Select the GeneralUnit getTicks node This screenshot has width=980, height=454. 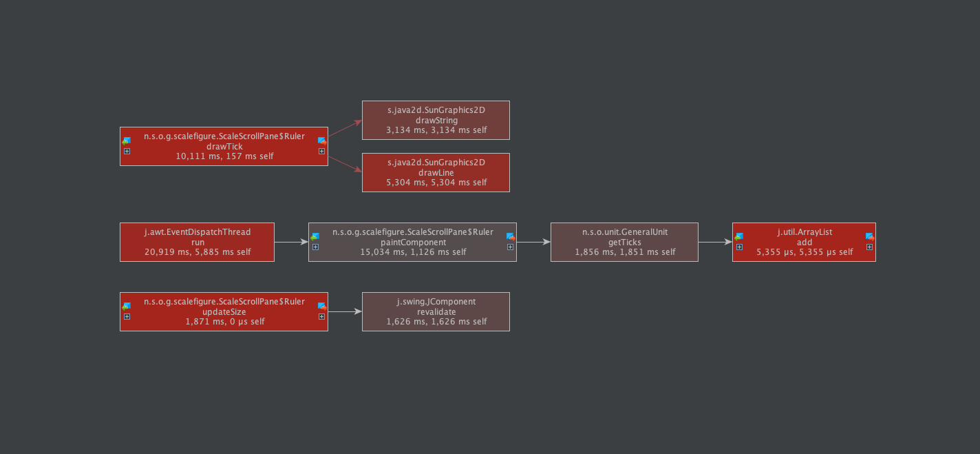coord(624,242)
